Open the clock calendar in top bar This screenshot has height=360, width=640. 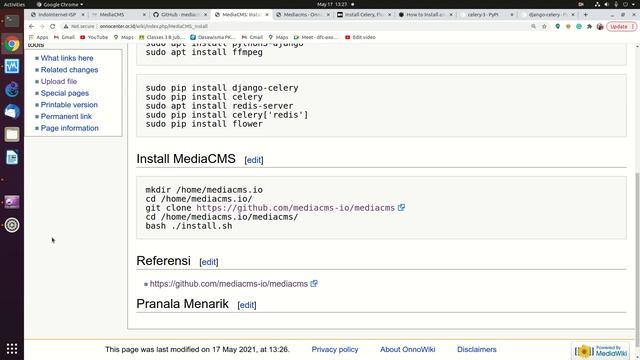coord(332,4)
